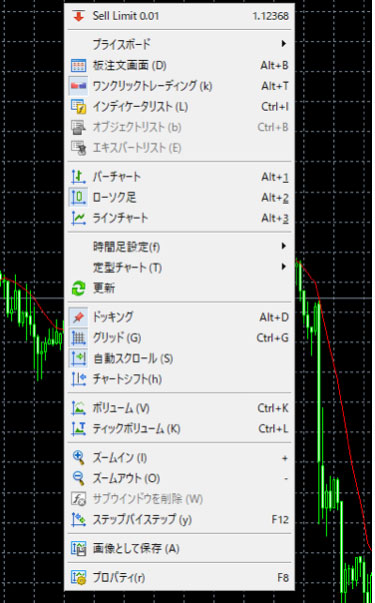
Task: Toggle 自動スクロール (S) option
Action: coord(179,358)
